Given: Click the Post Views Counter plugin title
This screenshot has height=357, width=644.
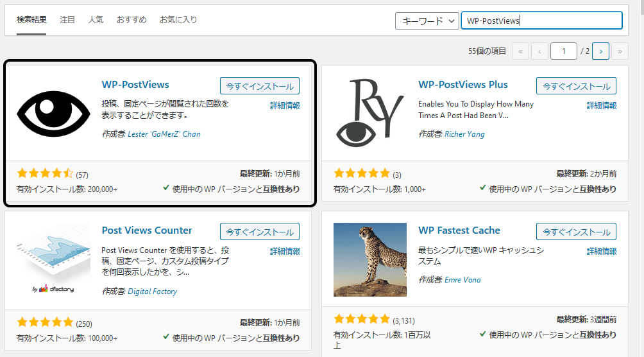Looking at the screenshot, I should [x=147, y=231].
